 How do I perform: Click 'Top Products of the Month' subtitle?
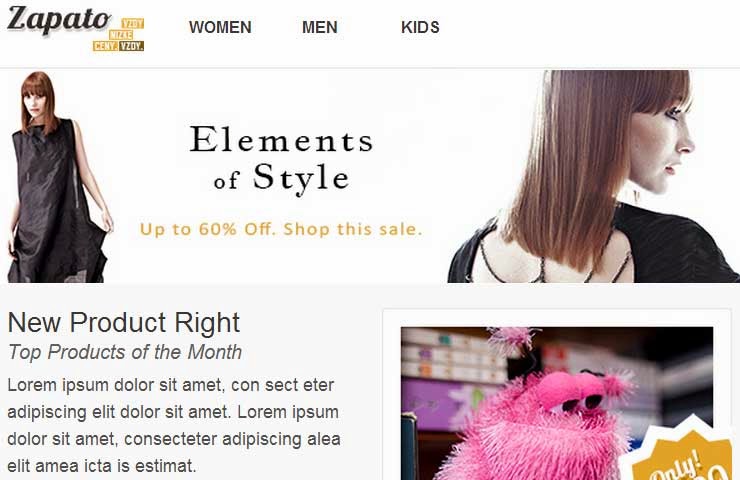(x=125, y=352)
